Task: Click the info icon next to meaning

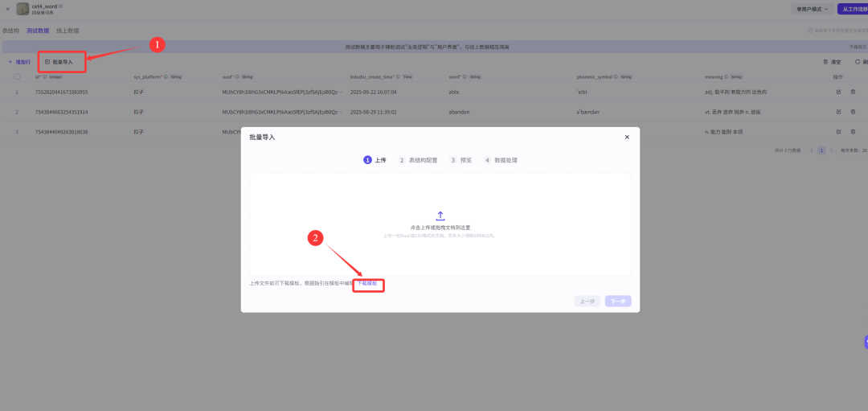Action: pos(726,77)
